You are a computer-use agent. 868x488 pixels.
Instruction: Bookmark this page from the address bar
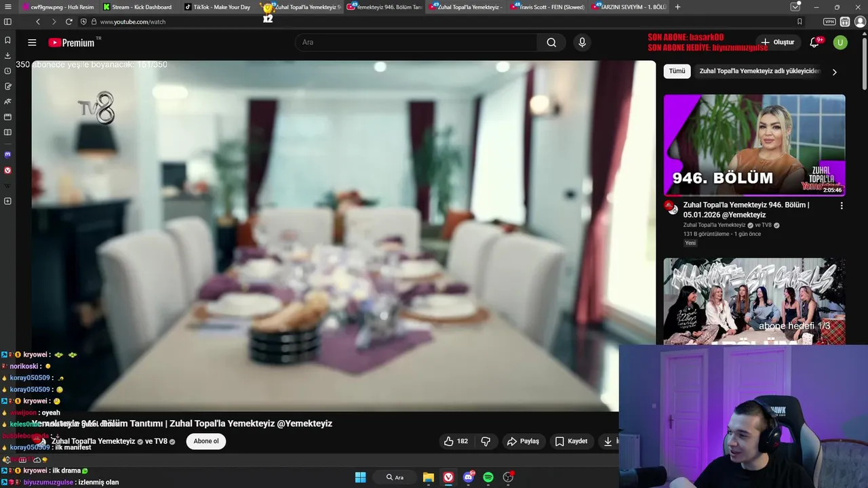coord(800,22)
